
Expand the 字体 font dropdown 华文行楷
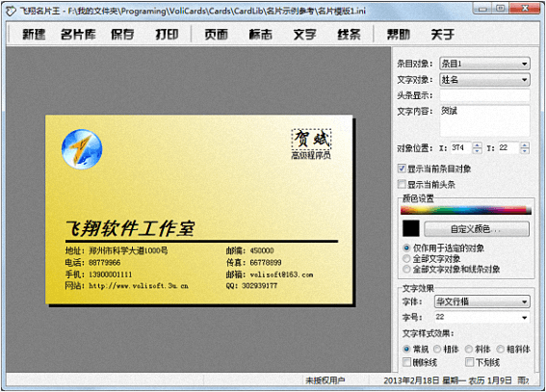(482, 301)
